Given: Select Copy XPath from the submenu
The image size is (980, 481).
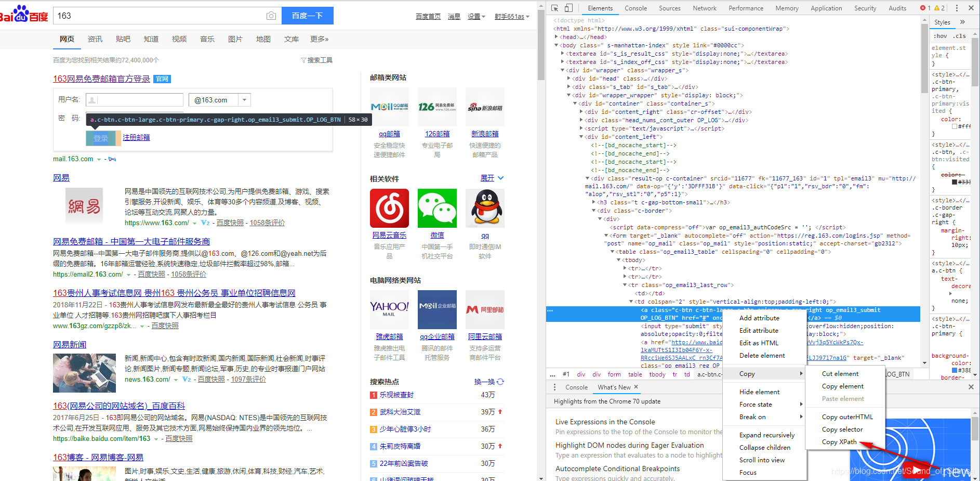Looking at the screenshot, I should [839, 442].
